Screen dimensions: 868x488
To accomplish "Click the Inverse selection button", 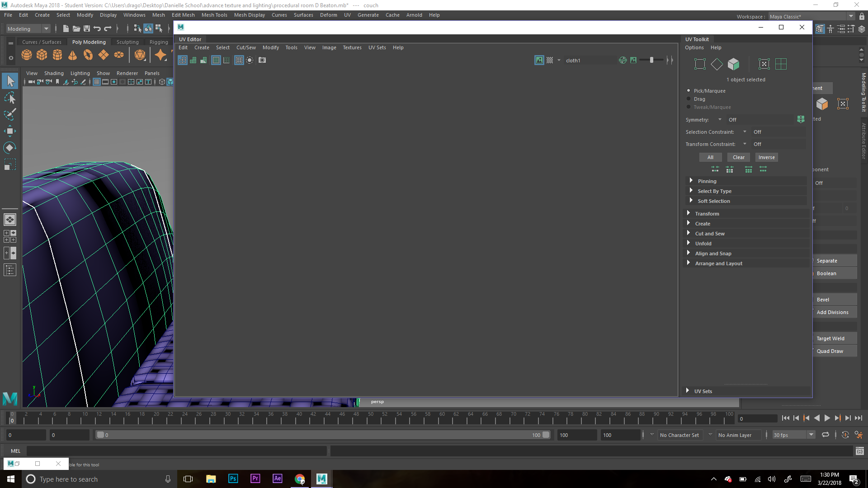I will [766, 157].
